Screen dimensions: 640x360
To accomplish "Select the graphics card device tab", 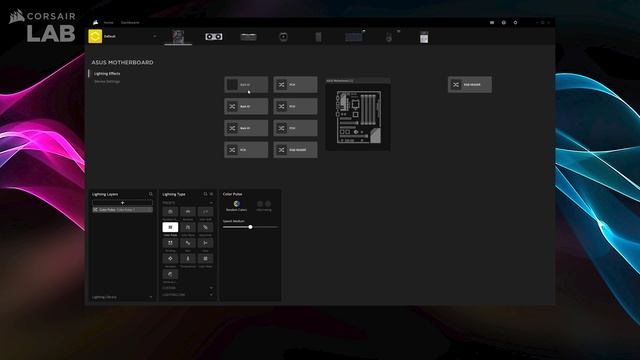I will click(x=213, y=37).
